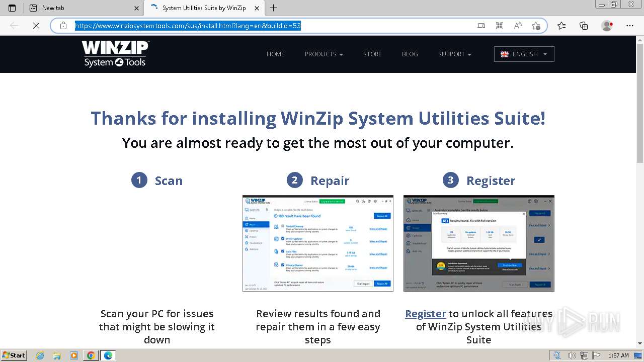Open File Explorer from taskbar

click(x=57, y=355)
